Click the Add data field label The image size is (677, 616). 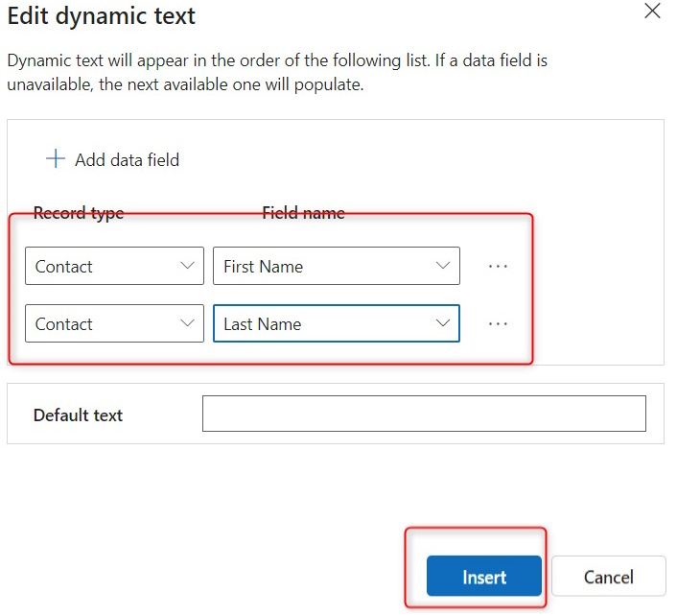[127, 160]
